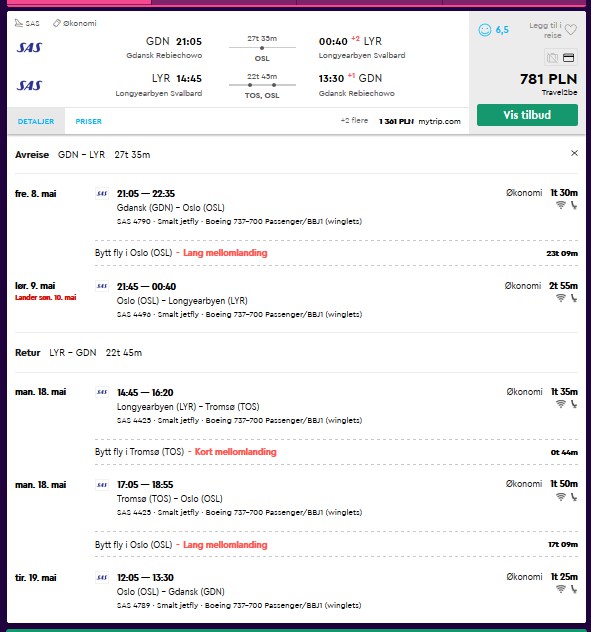Viewport: 591px width, 632px height.
Task: Click the Økonomi tag icon at the top
Action: coord(56,23)
